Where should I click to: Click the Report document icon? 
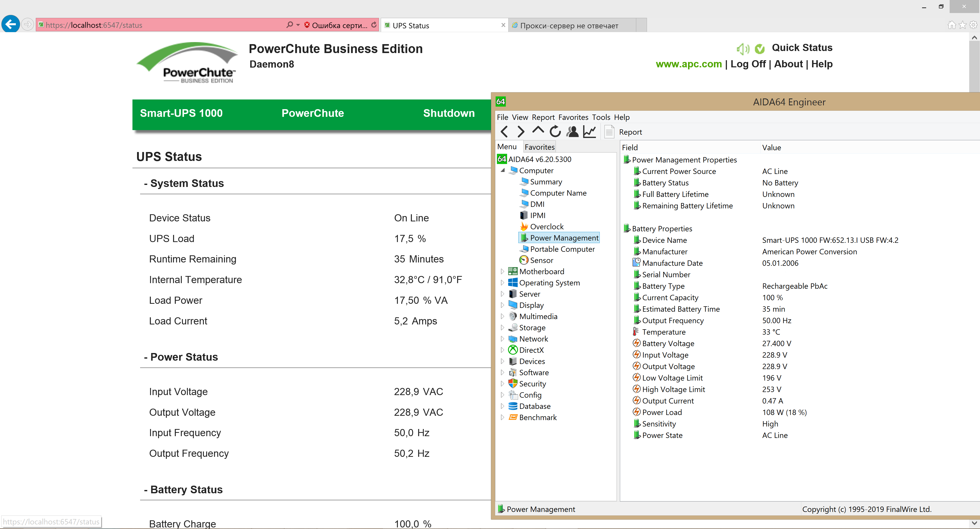pyautogui.click(x=609, y=132)
